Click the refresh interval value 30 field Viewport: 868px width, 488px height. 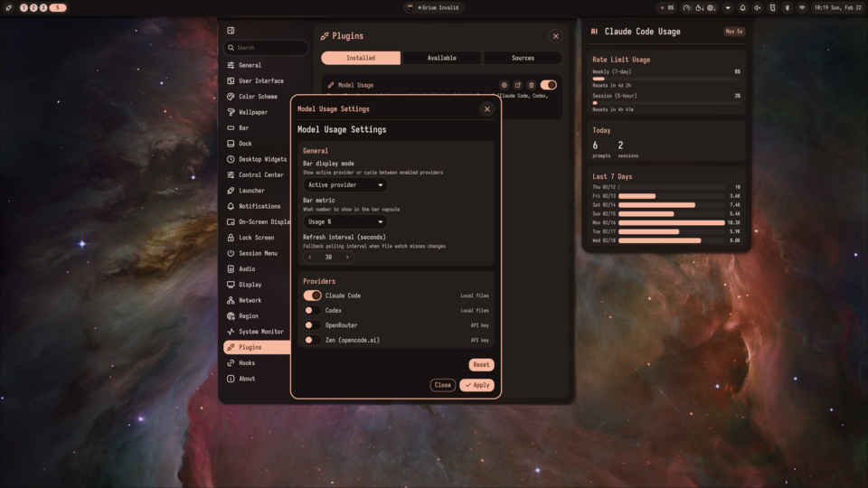(328, 258)
